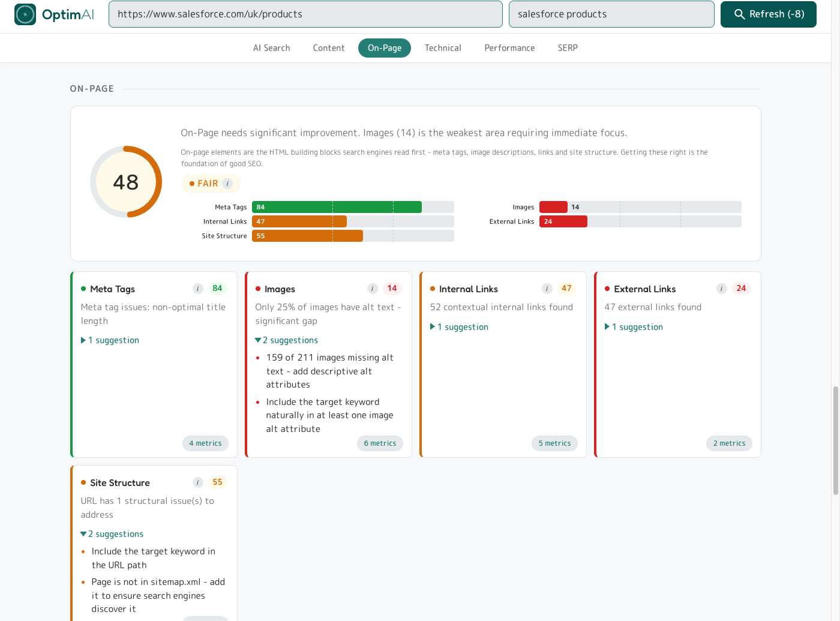Click 'URL has 1 structural issue(s)' text
This screenshot has height=621, width=840.
147,508
